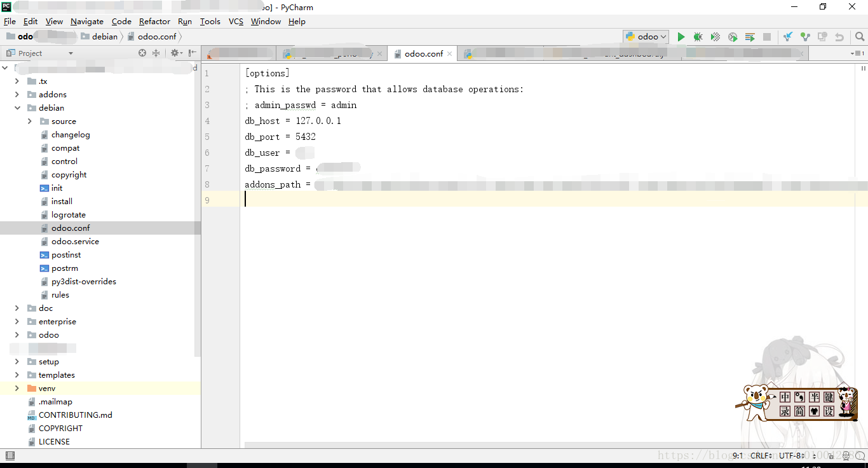Show hidden editor tabs list dropdown
The height and width of the screenshot is (468, 868).
pyautogui.click(x=858, y=53)
